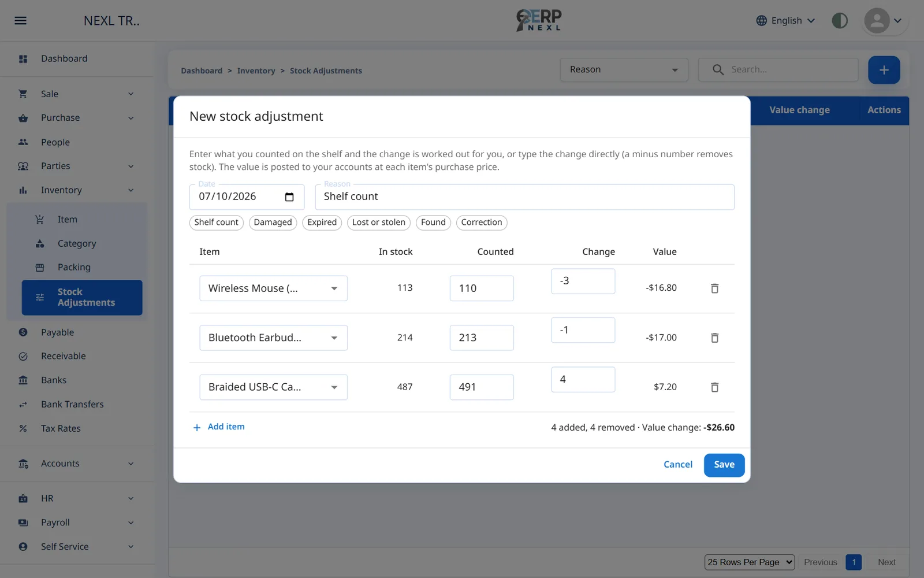Click the Tax Rates percent icon
The image size is (924, 578).
pos(23,429)
